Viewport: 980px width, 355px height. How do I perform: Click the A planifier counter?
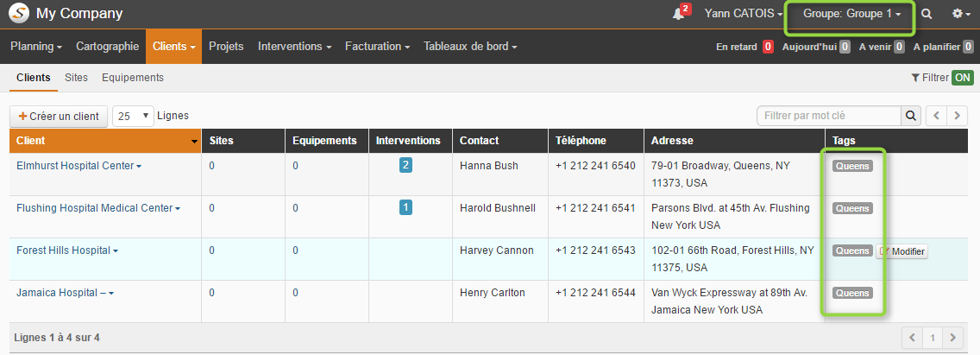tap(943, 47)
